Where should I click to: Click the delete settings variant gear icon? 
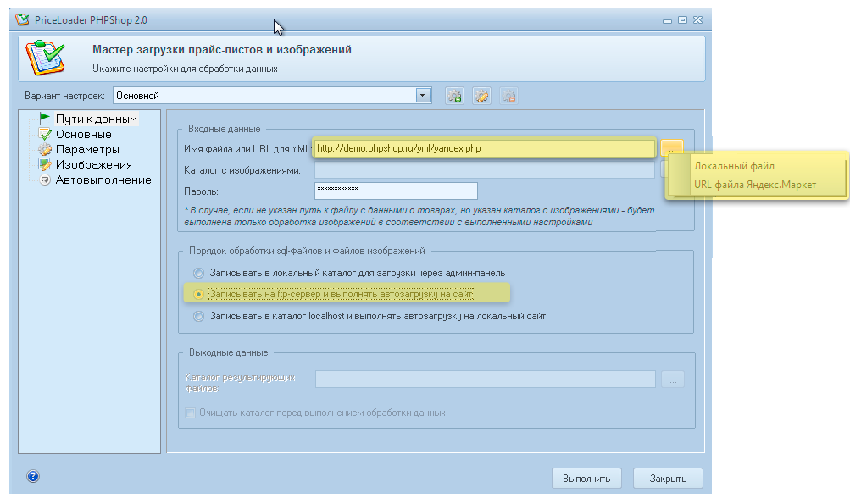[508, 96]
